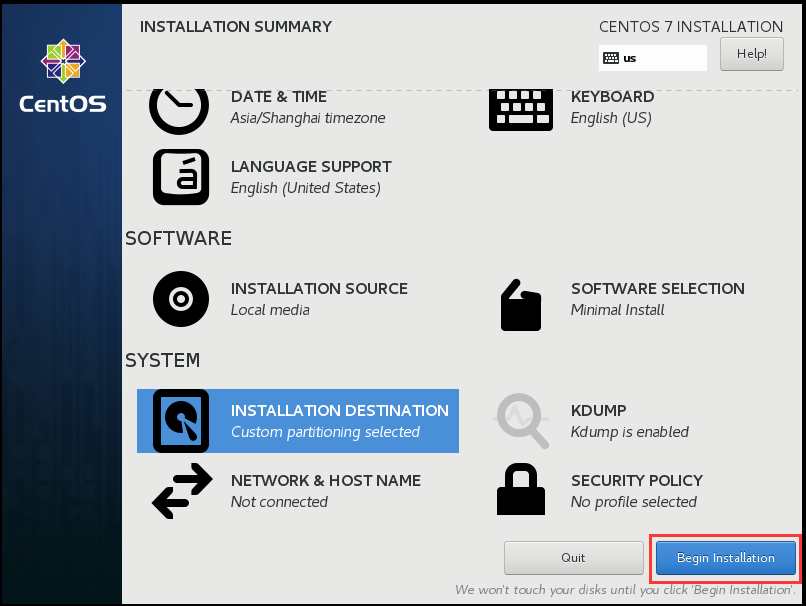
Task: Click 'Local media' status text
Action: (270, 310)
